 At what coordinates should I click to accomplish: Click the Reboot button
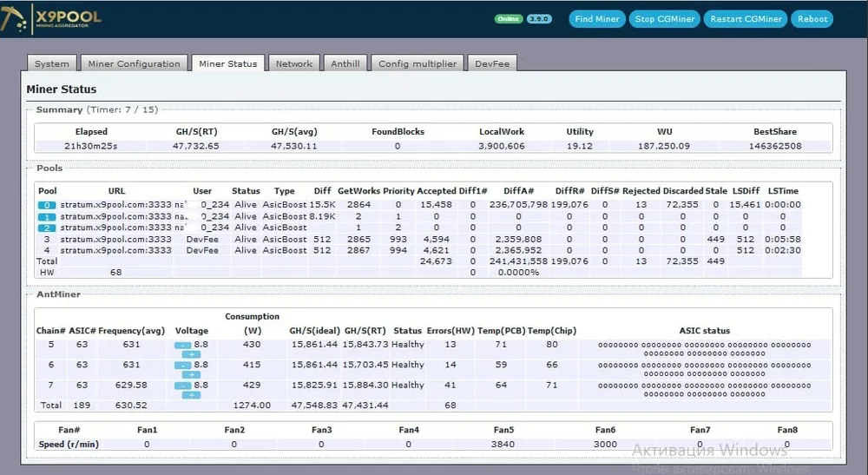click(x=812, y=19)
